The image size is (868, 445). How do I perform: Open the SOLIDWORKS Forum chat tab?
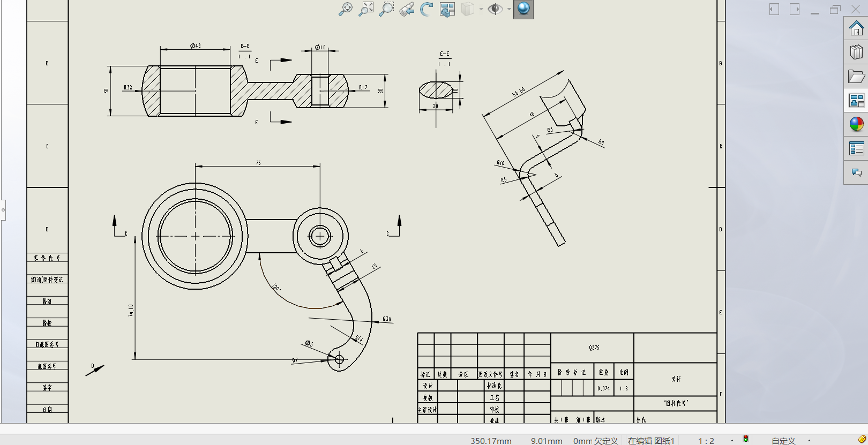[856, 172]
